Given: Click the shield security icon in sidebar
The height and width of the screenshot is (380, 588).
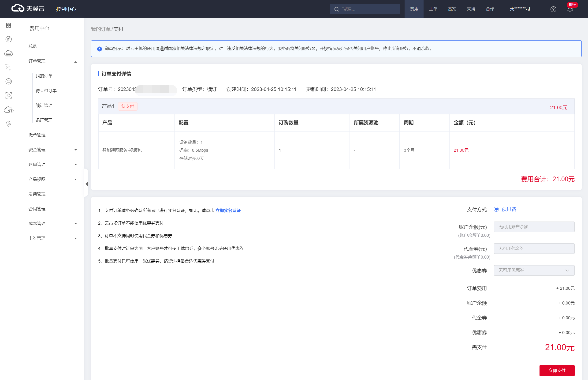Looking at the screenshot, I should (8, 124).
